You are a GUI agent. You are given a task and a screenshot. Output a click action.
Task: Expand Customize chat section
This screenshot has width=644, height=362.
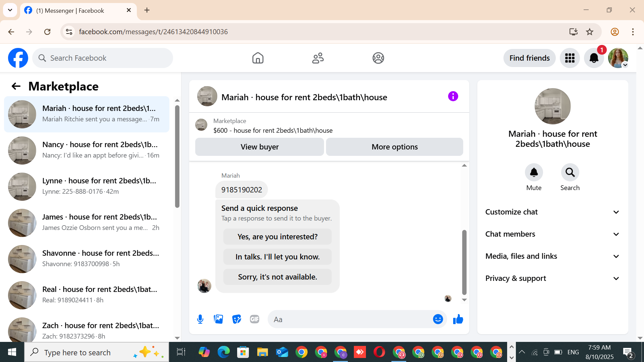[552, 212]
